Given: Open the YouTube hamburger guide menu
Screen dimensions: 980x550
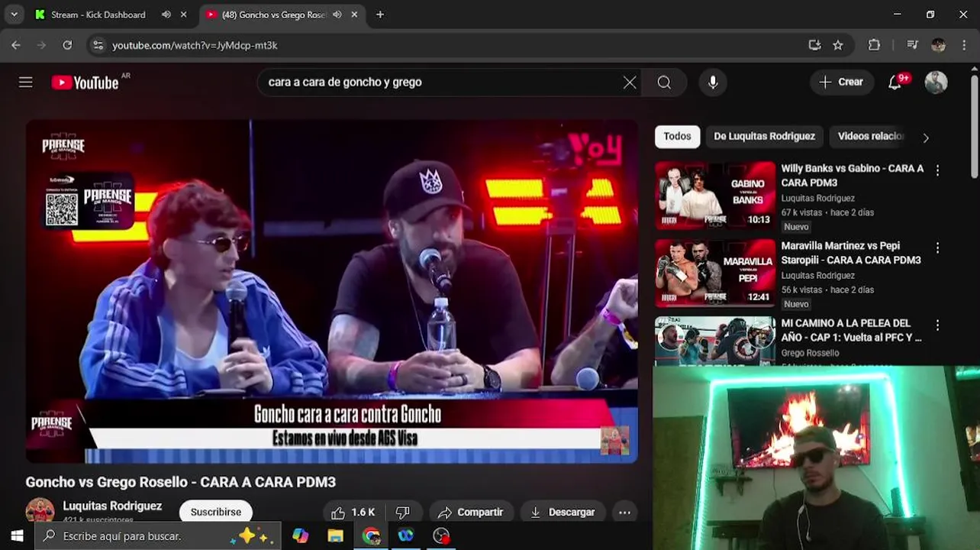Looking at the screenshot, I should click(x=26, y=82).
